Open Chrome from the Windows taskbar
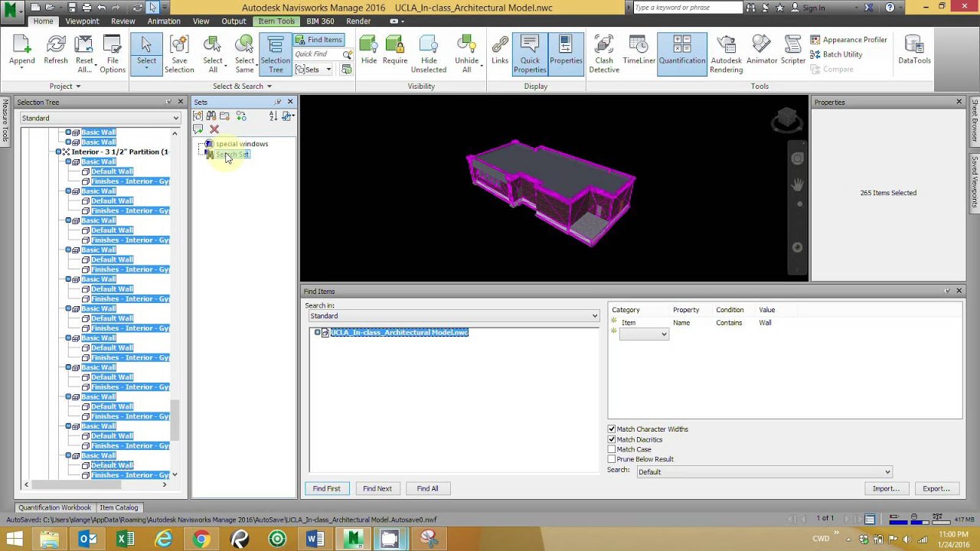Image resolution: width=980 pixels, height=551 pixels. tap(201, 540)
